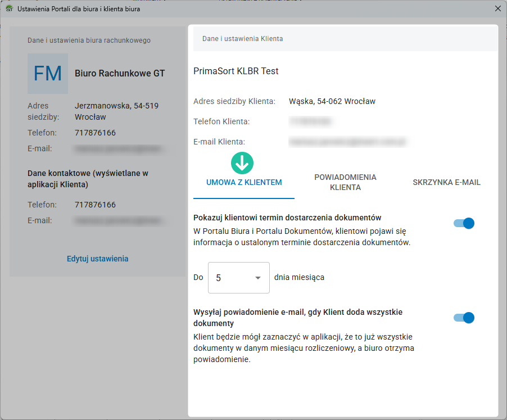Image resolution: width=507 pixels, height=420 pixels.
Task: Click the 'Dane i ustawienia Klienta' header
Action: click(x=243, y=39)
